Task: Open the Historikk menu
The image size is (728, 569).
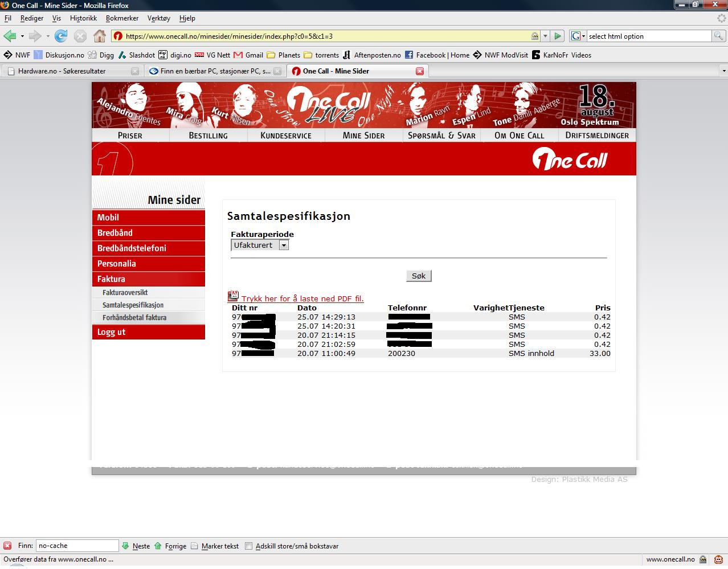Action: [x=83, y=18]
